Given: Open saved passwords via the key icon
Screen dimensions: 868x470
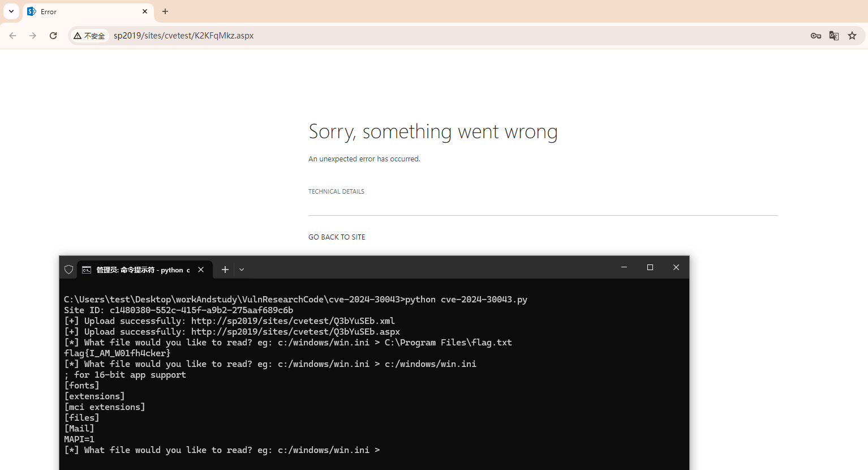Looking at the screenshot, I should tap(815, 35).
